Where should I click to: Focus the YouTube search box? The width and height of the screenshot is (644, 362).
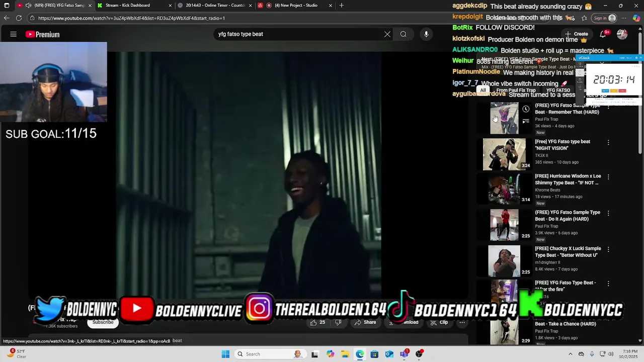pyautogui.click(x=299, y=34)
